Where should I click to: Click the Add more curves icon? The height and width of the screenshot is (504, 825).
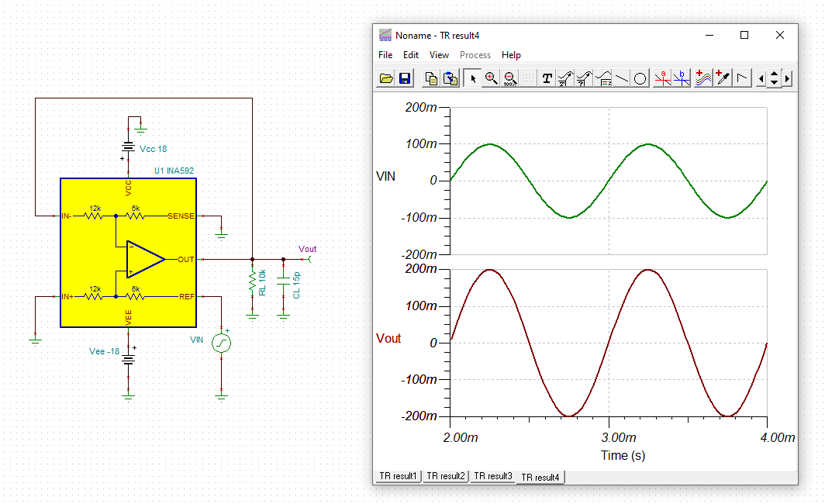click(x=703, y=78)
